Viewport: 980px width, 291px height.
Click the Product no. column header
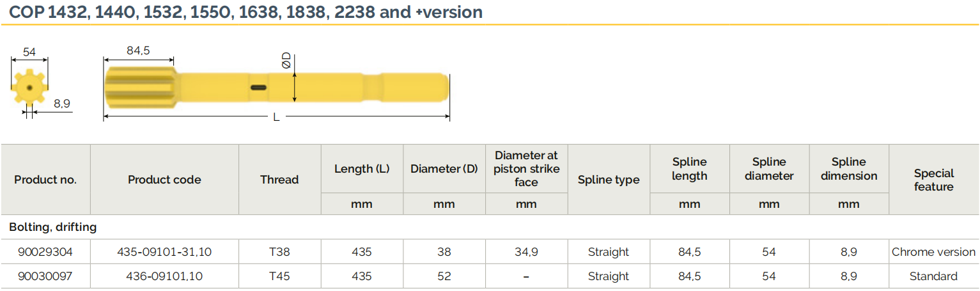45,180
